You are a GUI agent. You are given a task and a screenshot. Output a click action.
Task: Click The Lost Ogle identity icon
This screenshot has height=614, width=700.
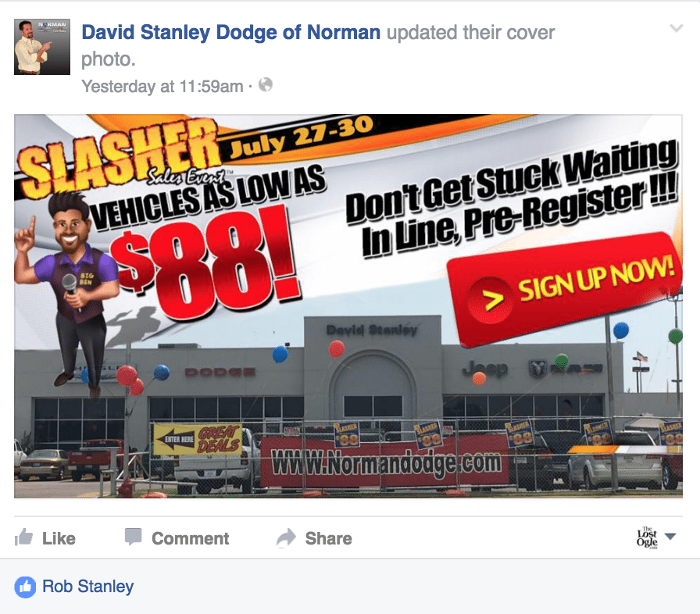pos(647,537)
